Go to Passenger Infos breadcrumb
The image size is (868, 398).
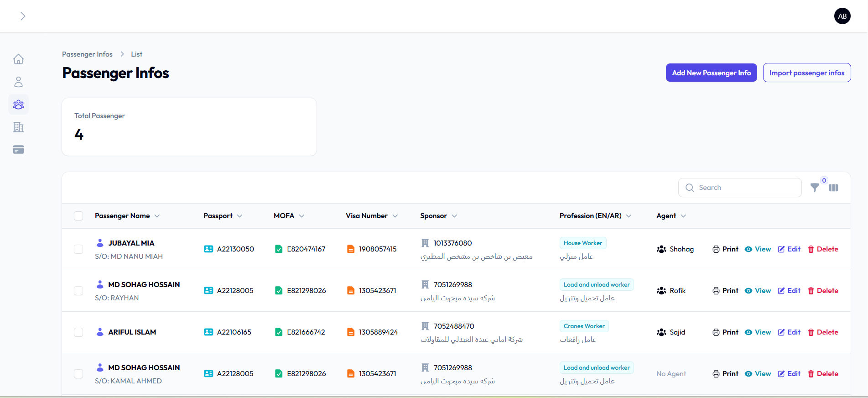87,54
